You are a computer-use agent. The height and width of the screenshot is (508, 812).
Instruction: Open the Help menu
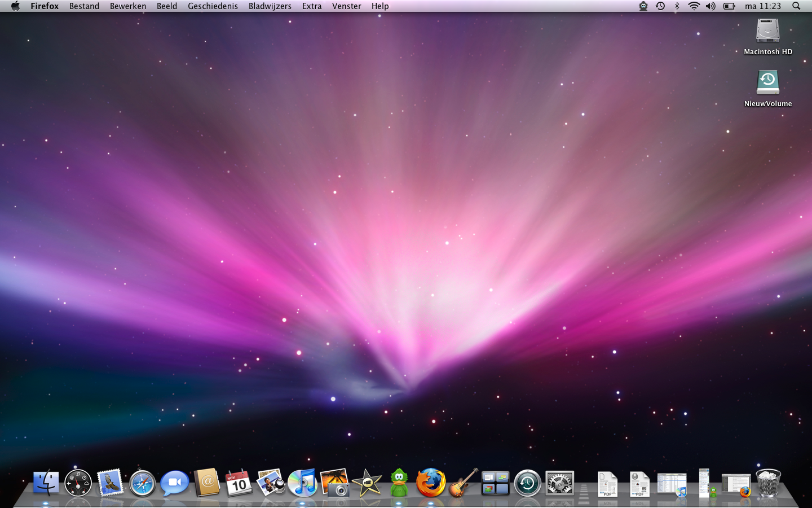(380, 6)
